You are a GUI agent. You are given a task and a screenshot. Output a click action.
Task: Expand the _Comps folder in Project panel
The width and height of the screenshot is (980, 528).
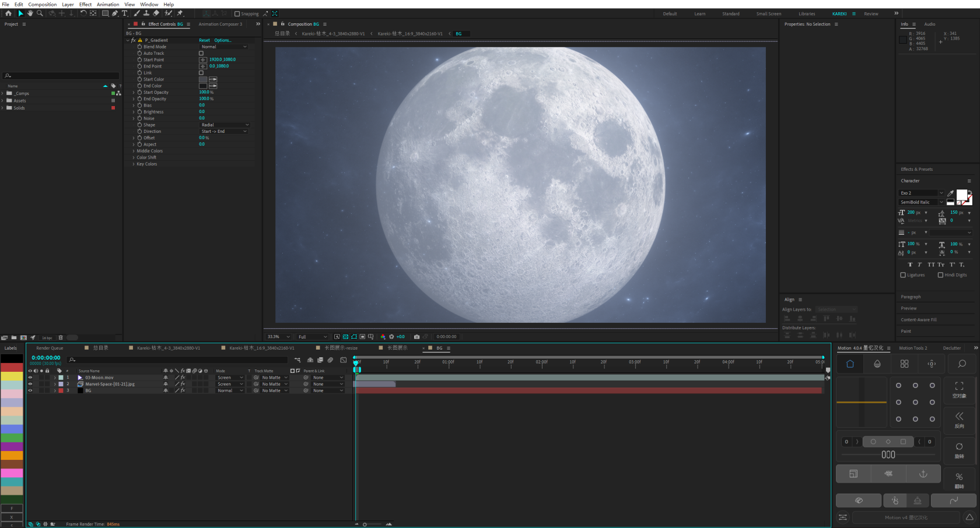(x=2, y=93)
